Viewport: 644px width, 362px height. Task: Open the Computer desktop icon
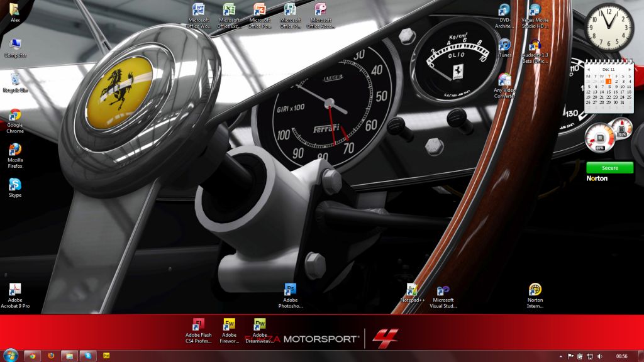[x=15, y=48]
